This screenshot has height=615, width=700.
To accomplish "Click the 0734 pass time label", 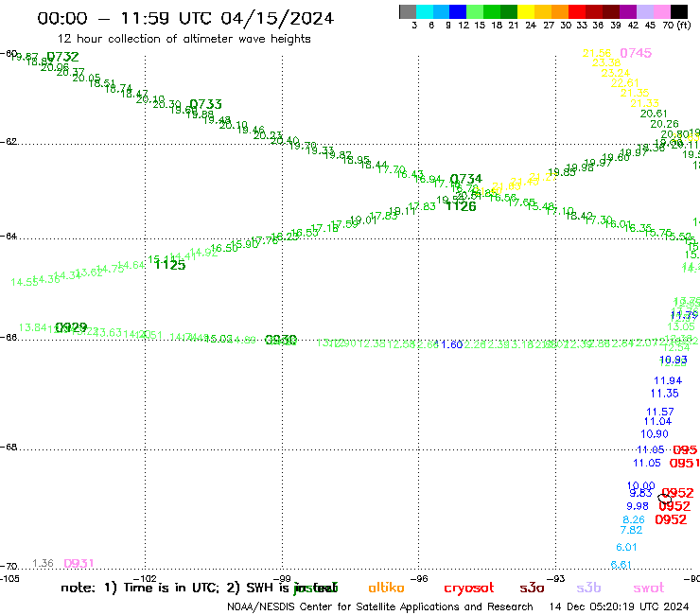I will [x=466, y=179].
